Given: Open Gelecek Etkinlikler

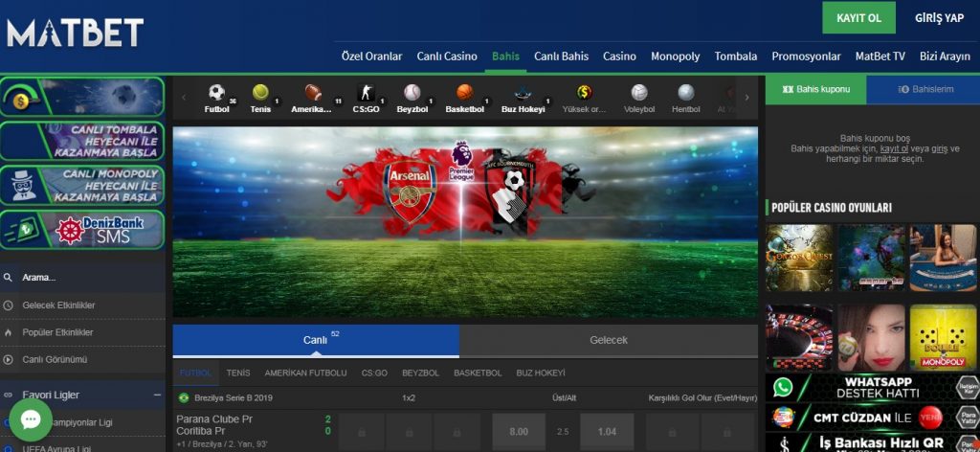Looking at the screenshot, I should click(58, 305).
